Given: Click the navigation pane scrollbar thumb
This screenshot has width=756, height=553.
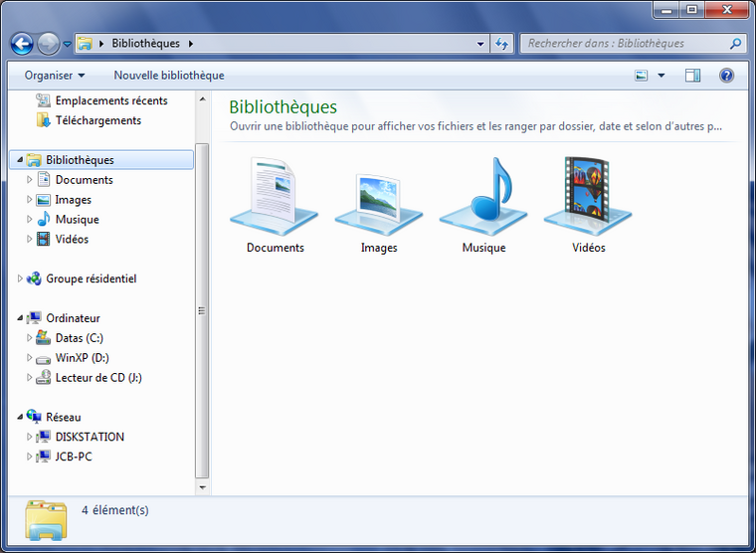Looking at the screenshot, I should click(x=203, y=310).
